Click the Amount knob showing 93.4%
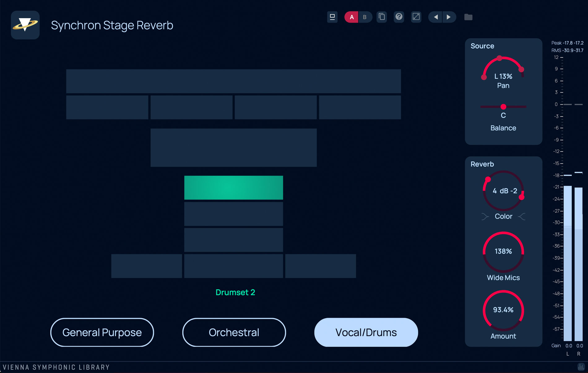Screen dimensions: 588x373 [x=503, y=310]
